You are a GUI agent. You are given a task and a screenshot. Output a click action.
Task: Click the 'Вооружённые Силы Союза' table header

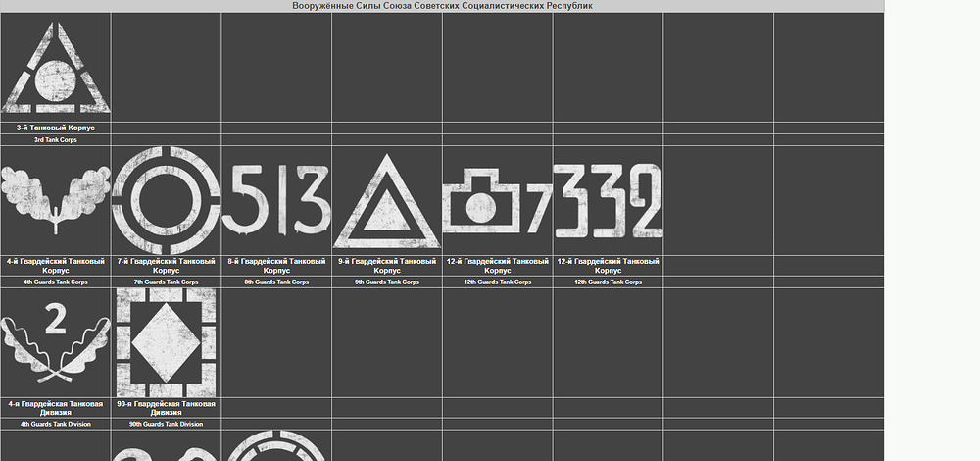pyautogui.click(x=443, y=6)
